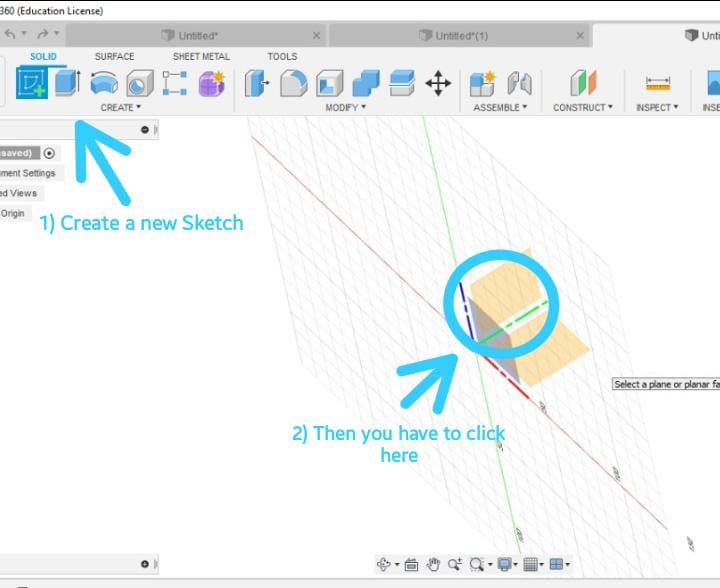
Task: Expand the bottom panel plus button
Action: click(145, 564)
